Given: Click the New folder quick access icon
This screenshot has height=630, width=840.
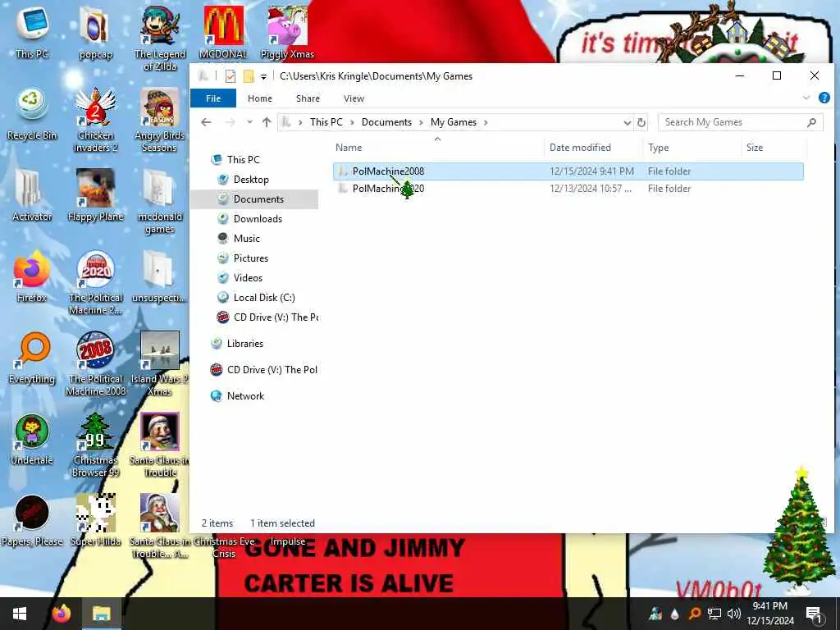Looking at the screenshot, I should (x=249, y=76).
